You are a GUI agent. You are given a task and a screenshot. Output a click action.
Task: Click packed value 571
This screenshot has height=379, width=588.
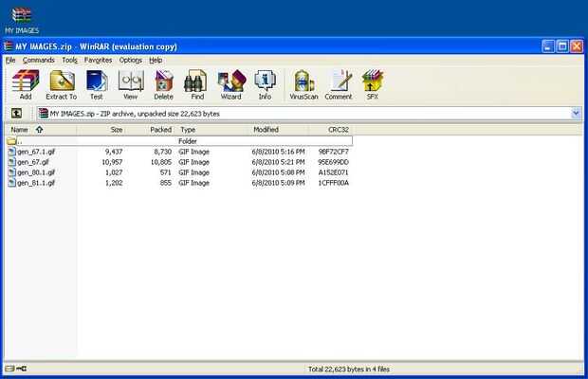165,172
